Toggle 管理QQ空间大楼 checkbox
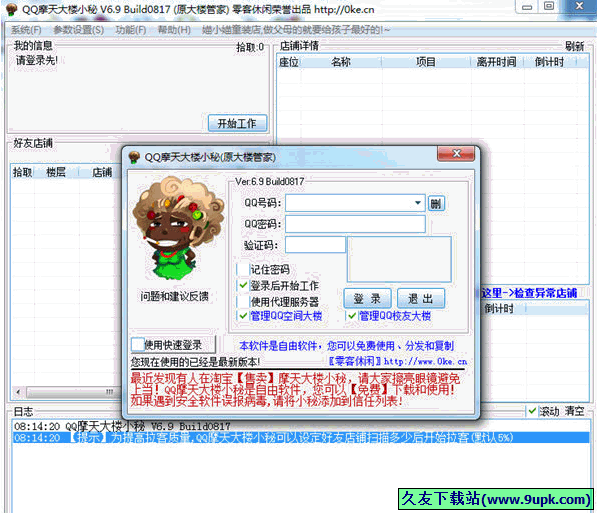Image resolution: width=597 pixels, height=513 pixels. 243,316
